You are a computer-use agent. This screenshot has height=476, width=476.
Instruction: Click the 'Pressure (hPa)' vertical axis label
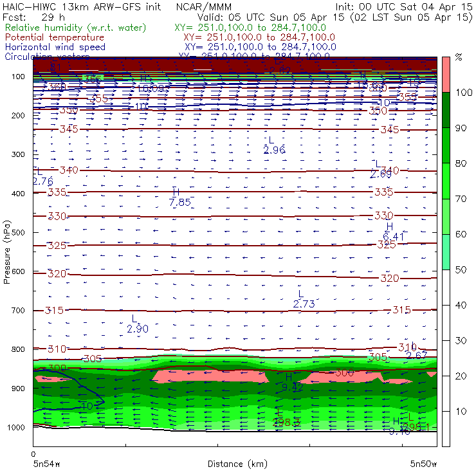[6, 252]
